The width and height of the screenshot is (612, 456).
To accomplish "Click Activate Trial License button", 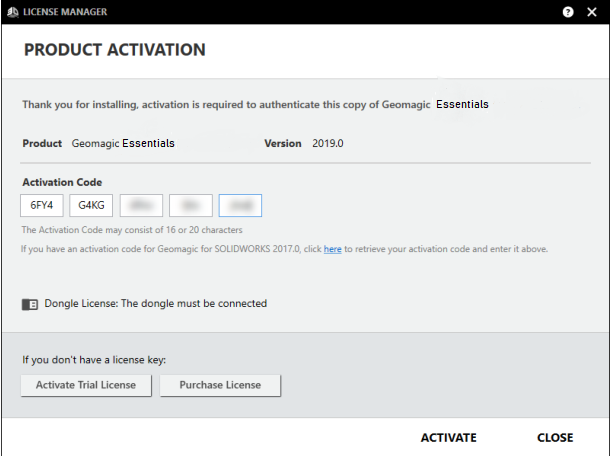I will pyautogui.click(x=86, y=385).
